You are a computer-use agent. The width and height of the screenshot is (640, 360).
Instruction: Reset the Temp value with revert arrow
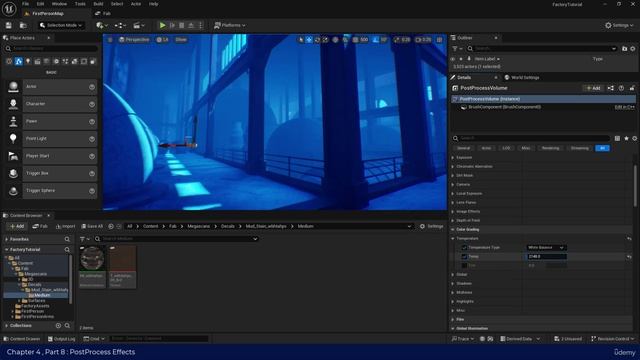click(x=629, y=257)
